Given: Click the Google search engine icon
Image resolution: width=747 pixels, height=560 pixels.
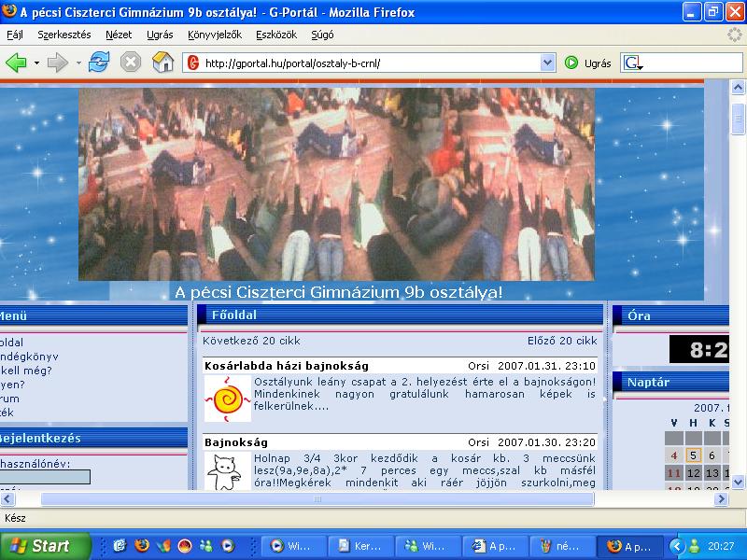Looking at the screenshot, I should coord(633,63).
